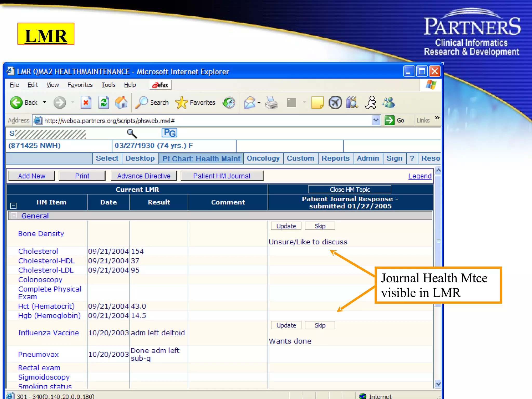Click the yellow sticky note icon
532x399 pixels.
(317, 103)
